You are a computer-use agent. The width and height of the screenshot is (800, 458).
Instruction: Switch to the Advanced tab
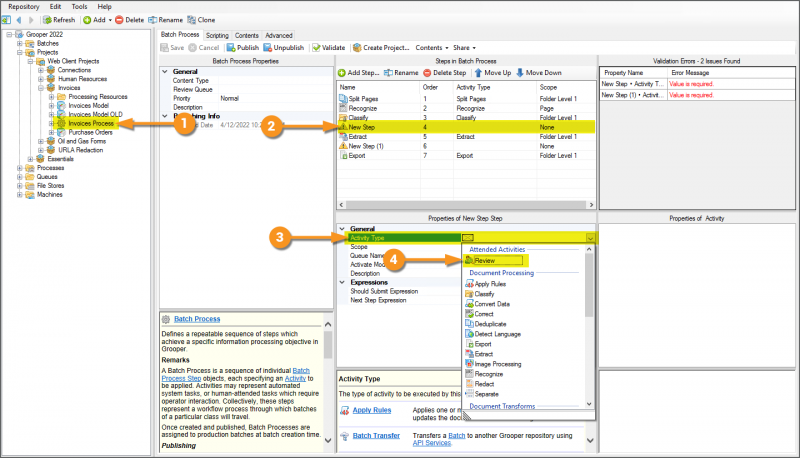pos(279,35)
